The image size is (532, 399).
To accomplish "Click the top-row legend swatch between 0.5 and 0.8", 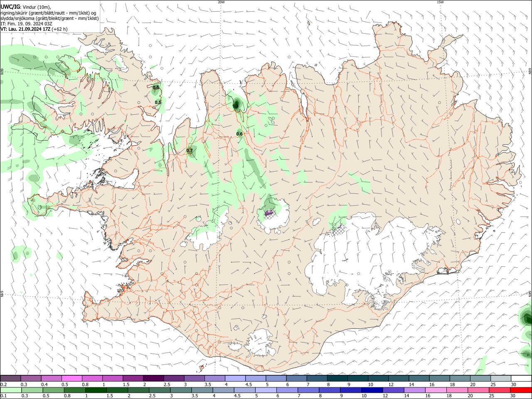I will [x=72, y=378].
